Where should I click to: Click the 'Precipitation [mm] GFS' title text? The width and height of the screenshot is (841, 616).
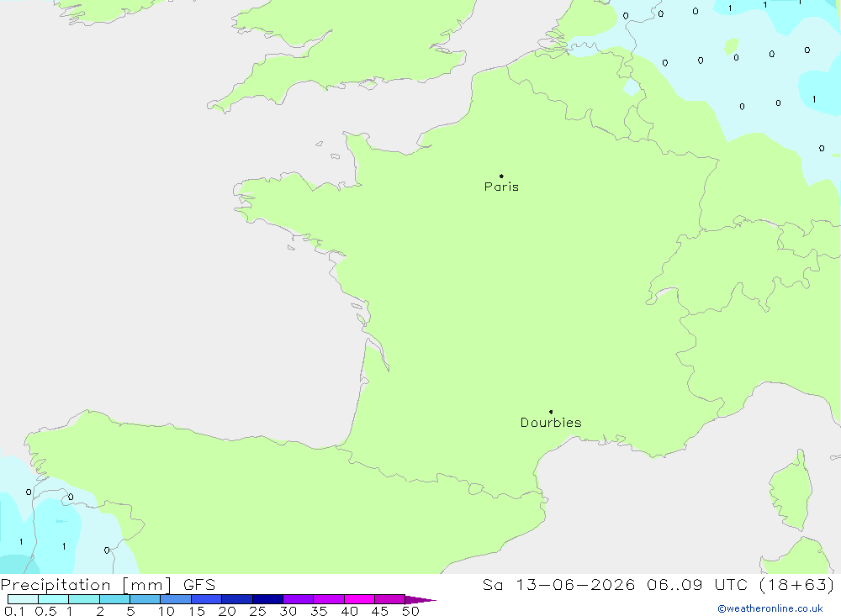108,585
